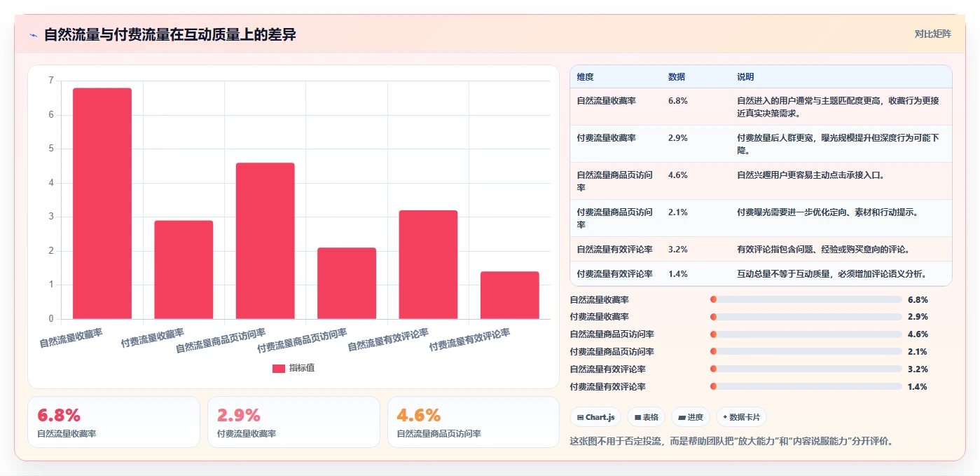Click the pink 2.9% stat card

(294, 422)
